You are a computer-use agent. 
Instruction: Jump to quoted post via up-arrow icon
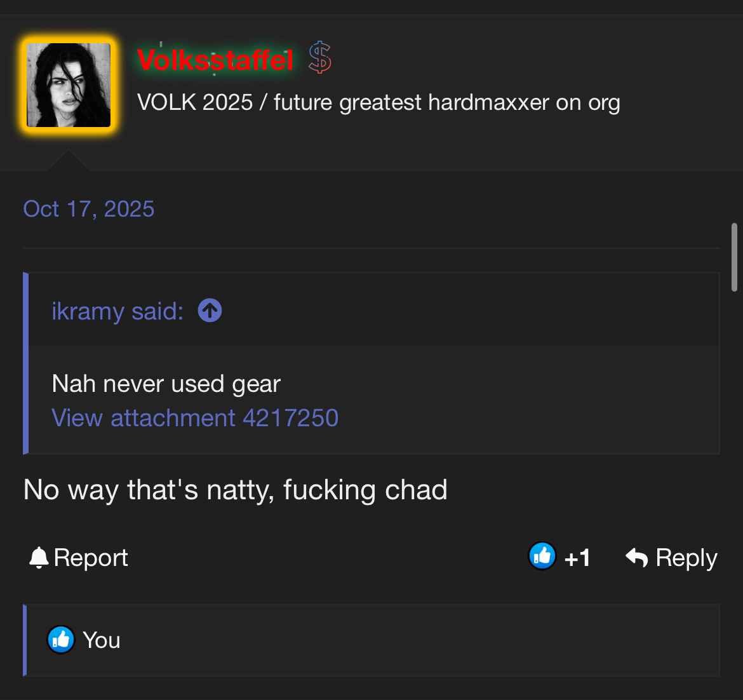click(210, 311)
